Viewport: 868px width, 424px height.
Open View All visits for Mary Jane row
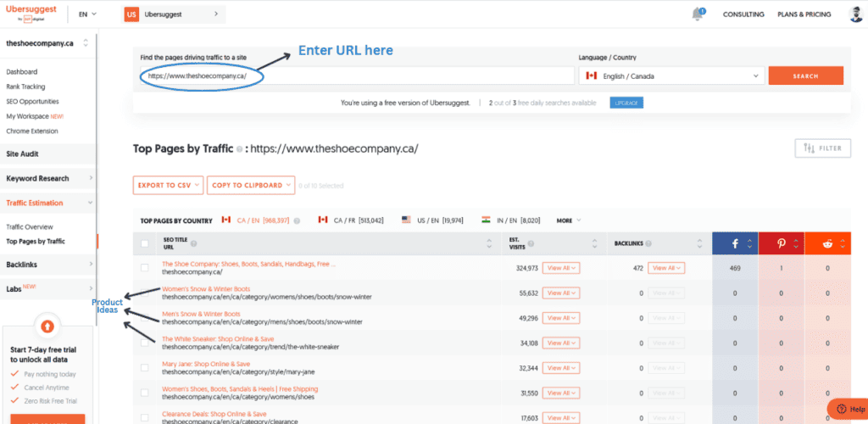tap(561, 367)
